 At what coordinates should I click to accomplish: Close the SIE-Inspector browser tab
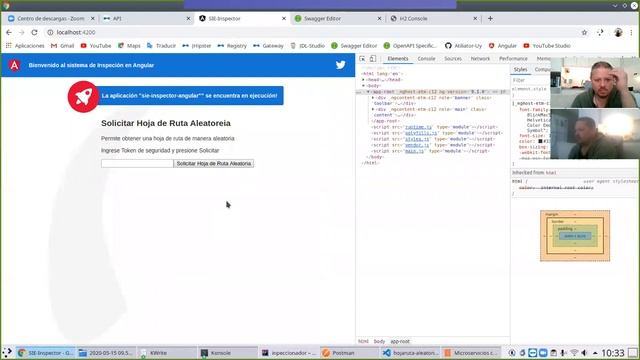(284, 18)
